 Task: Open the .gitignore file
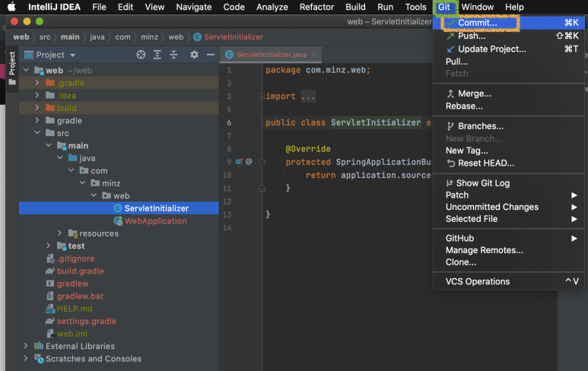(x=75, y=258)
